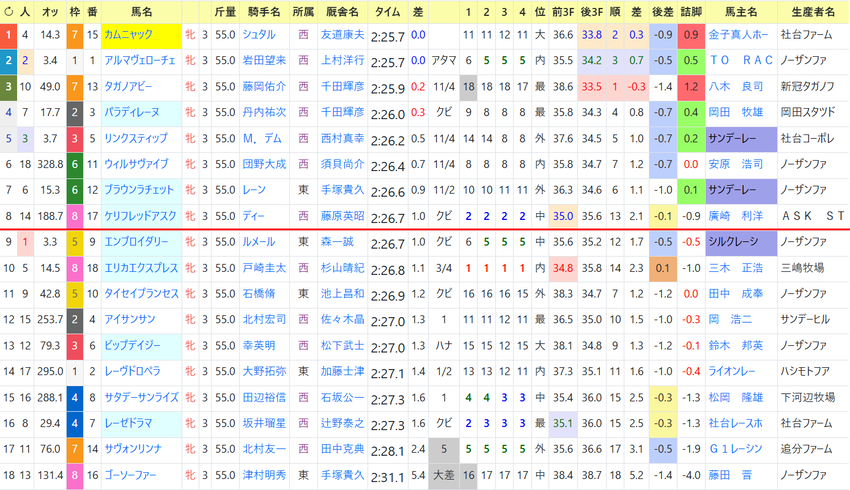Open horse レーゼドラマ page
This screenshot has height=490, width=850.
(x=128, y=423)
